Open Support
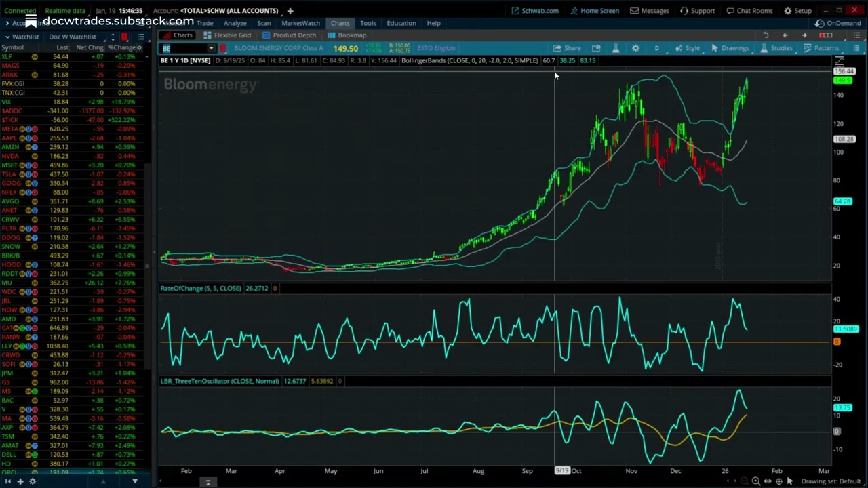This screenshot has height=488, width=868. pos(698,11)
